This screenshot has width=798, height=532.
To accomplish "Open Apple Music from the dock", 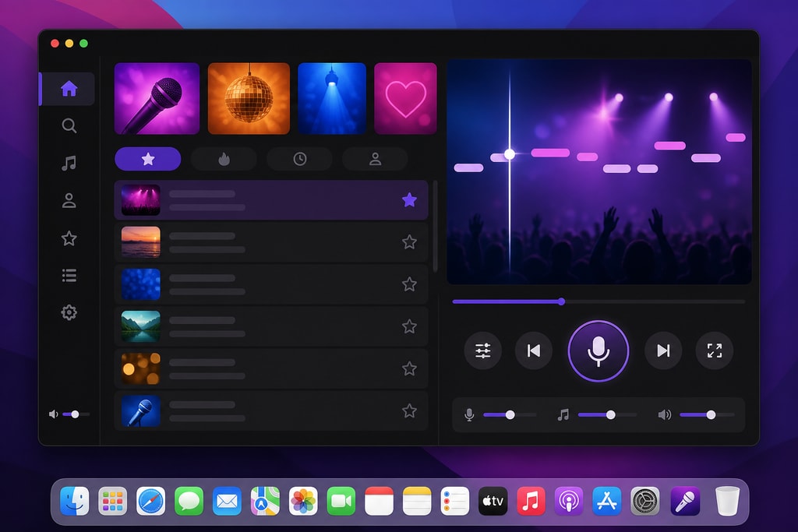I will (531, 501).
